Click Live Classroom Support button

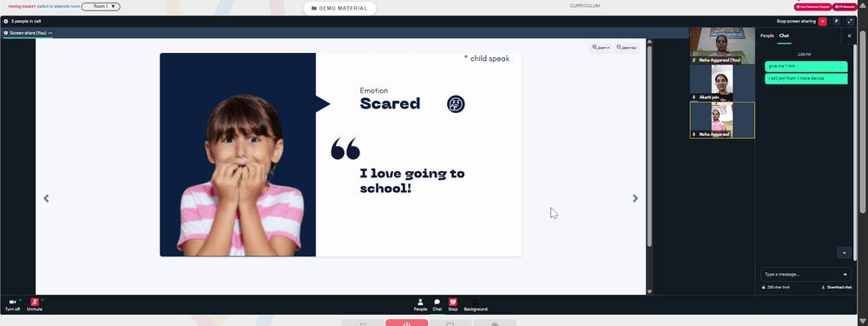coord(812,7)
